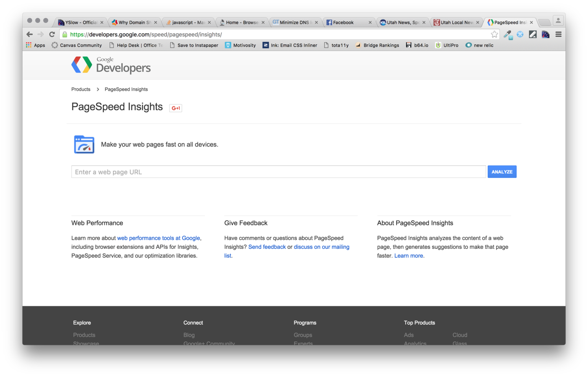
Task: Bookmark this page with the star icon
Action: (x=494, y=34)
